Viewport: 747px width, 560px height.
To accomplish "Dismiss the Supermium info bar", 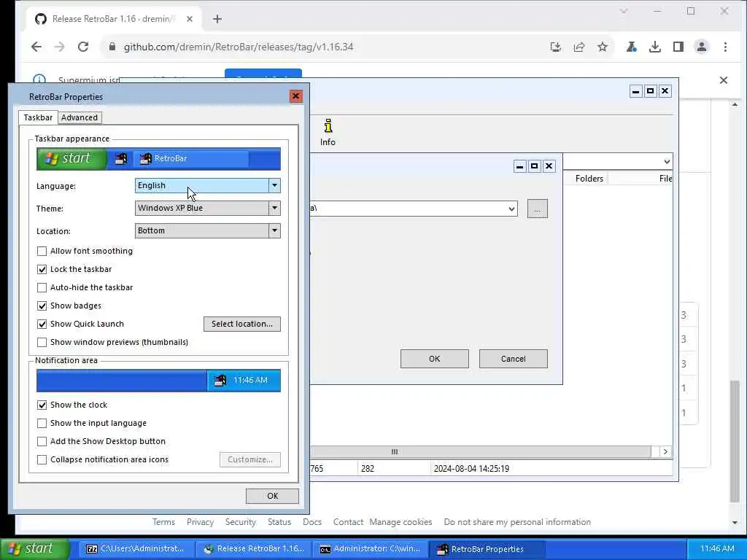I will coord(723,80).
